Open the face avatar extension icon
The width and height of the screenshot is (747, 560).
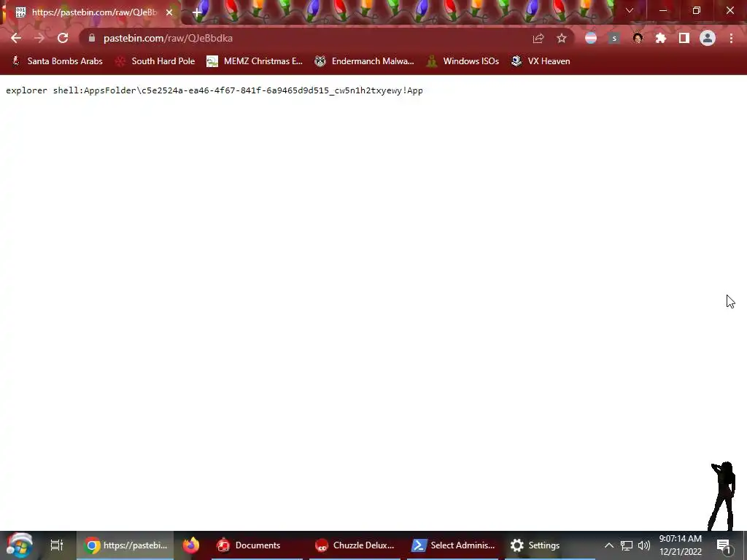638,38
